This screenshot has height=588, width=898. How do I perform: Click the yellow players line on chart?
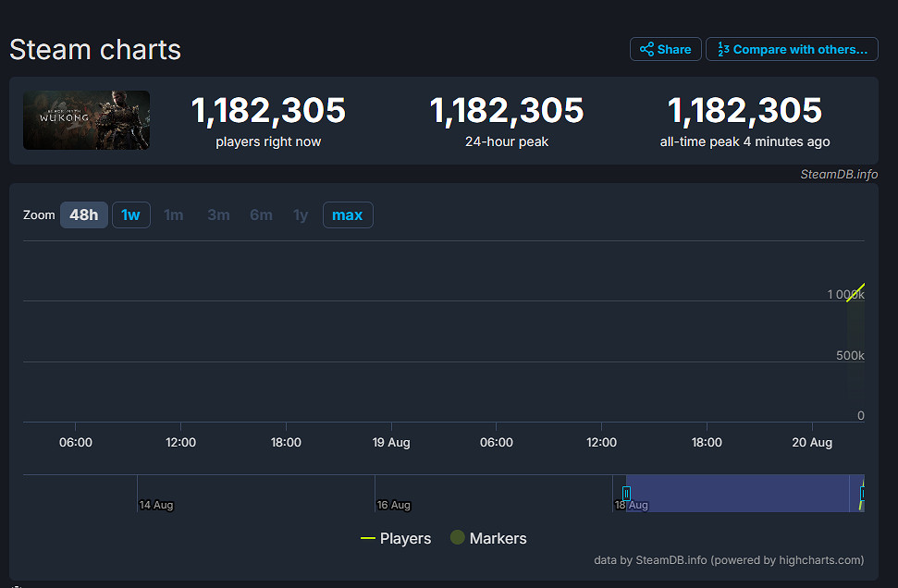(855, 292)
